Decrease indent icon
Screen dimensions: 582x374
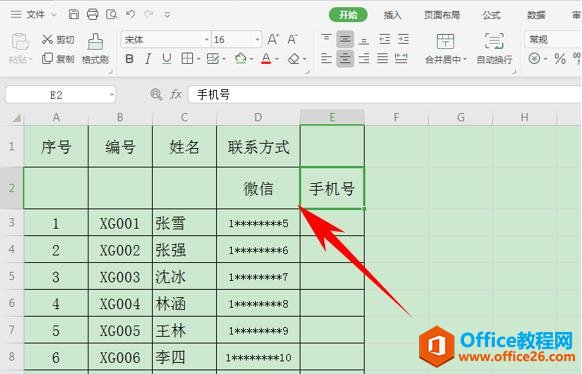coord(384,39)
